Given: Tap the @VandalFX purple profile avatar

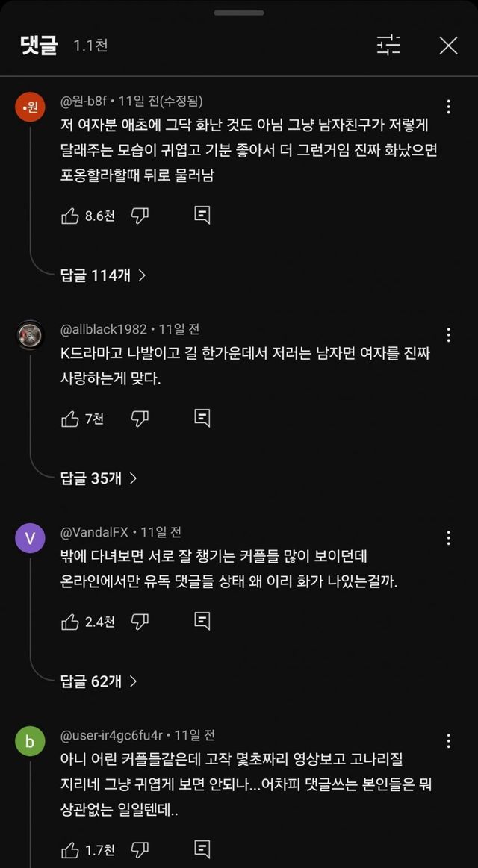Looking at the screenshot, I should tap(30, 538).
